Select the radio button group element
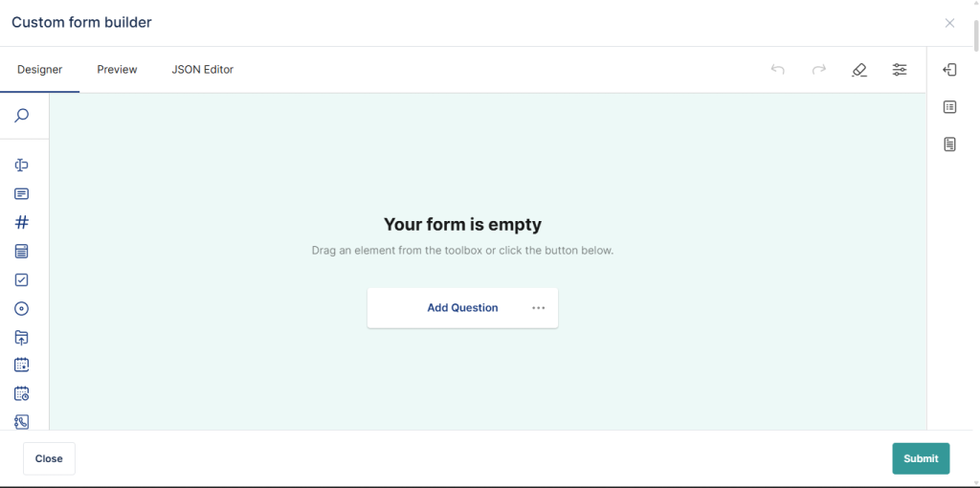The image size is (980, 488). pos(22,308)
